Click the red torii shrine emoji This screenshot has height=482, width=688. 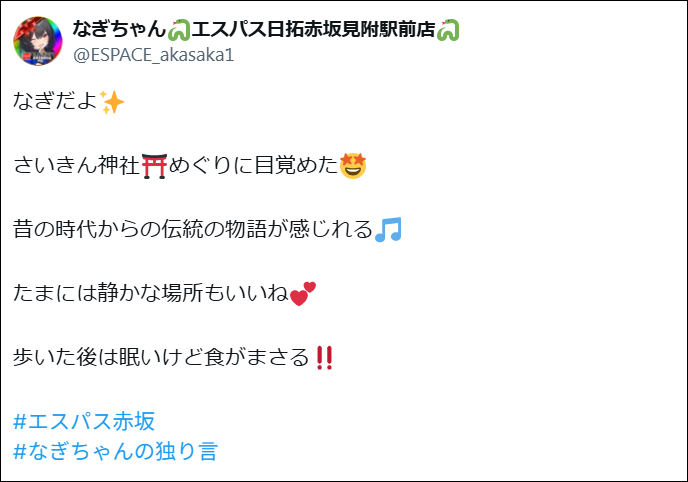[154, 166]
